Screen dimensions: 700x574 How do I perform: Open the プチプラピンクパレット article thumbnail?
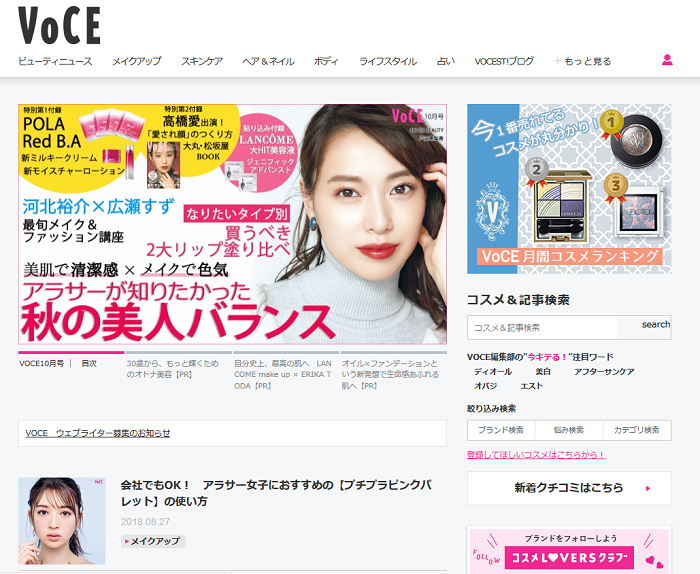point(62,521)
